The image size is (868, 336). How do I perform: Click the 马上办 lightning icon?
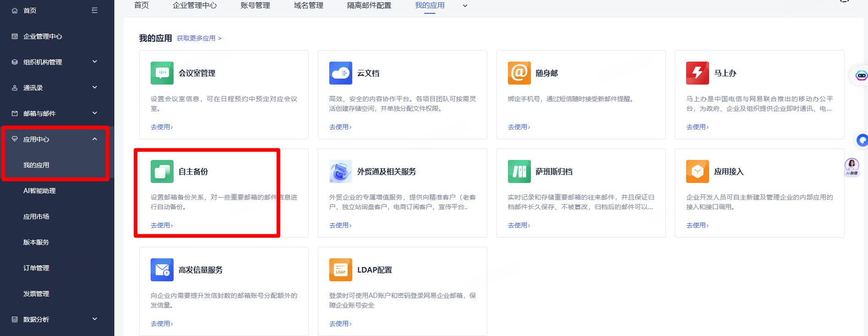[698, 73]
